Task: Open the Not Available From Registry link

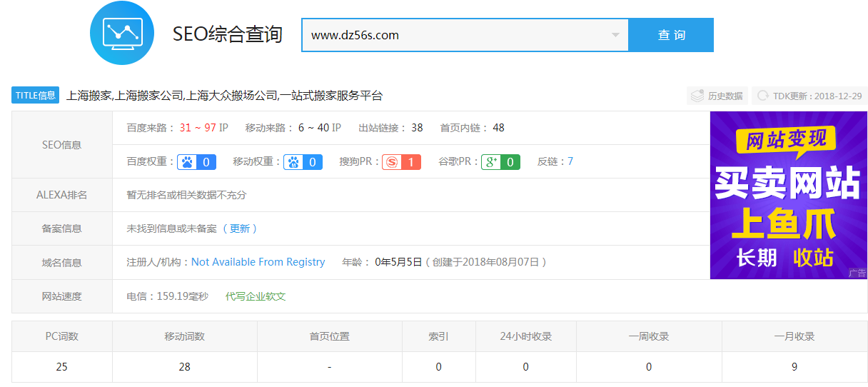Action: 258,262
